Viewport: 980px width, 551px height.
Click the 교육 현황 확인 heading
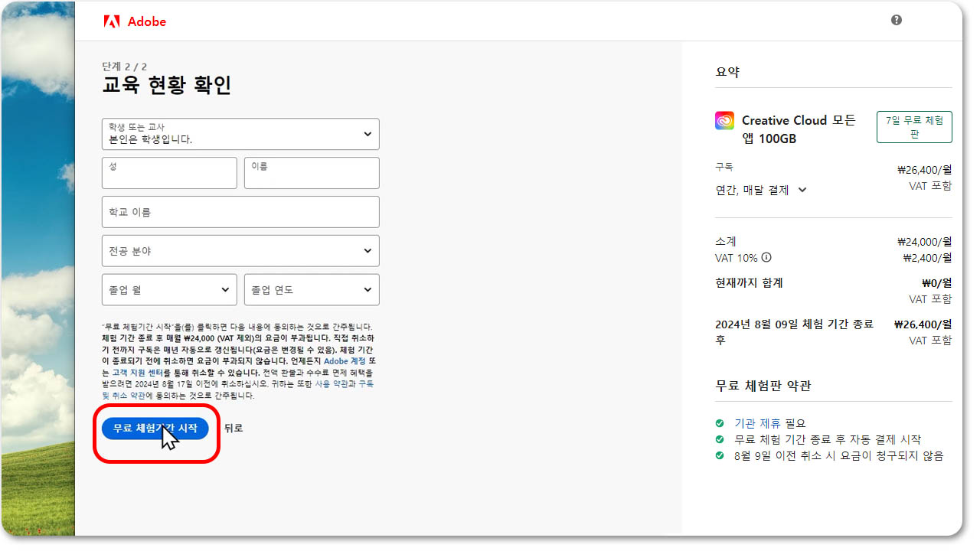167,85
